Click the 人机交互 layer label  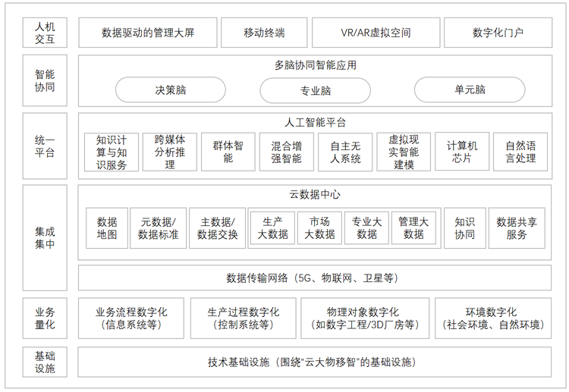pos(45,33)
